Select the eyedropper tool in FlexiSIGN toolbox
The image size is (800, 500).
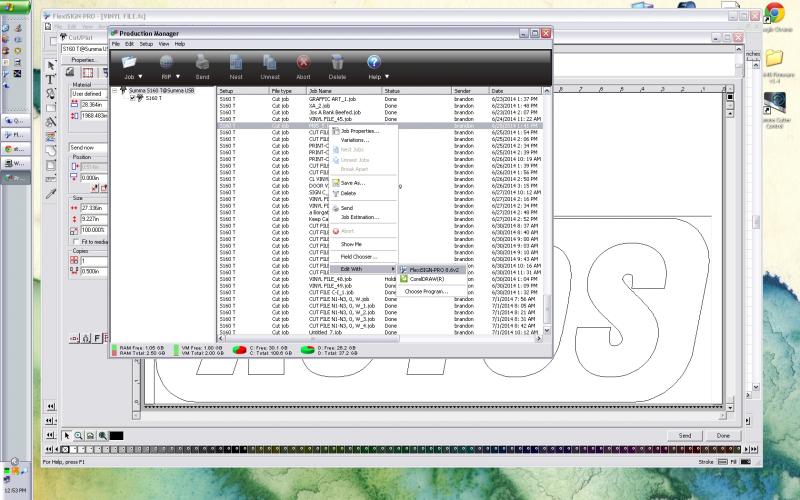click(x=51, y=193)
